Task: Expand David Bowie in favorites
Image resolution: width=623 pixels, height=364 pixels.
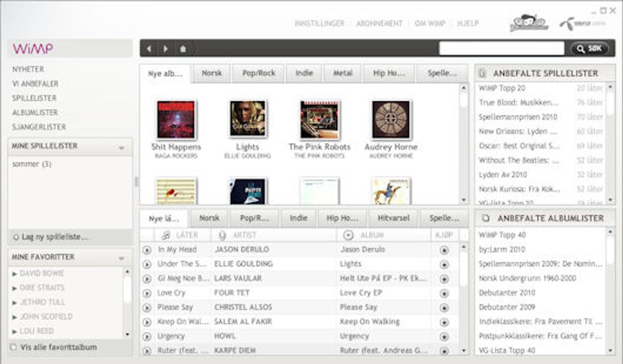Action: pyautogui.click(x=14, y=274)
